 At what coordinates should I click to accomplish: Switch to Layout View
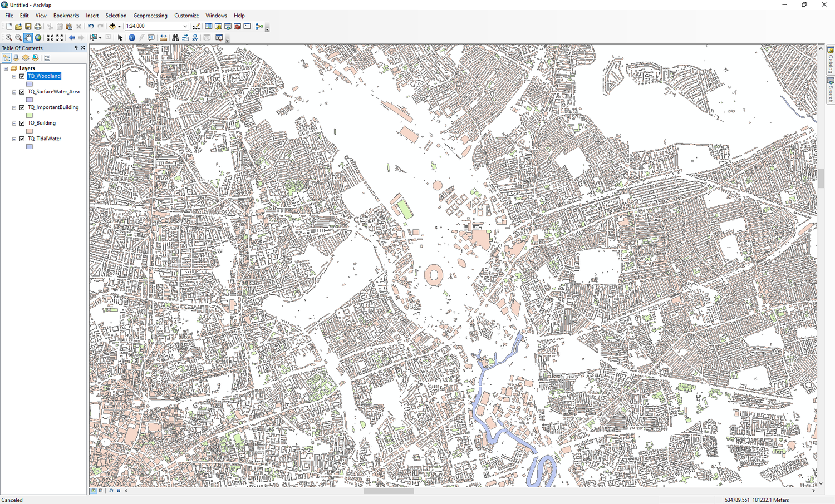coord(101,491)
